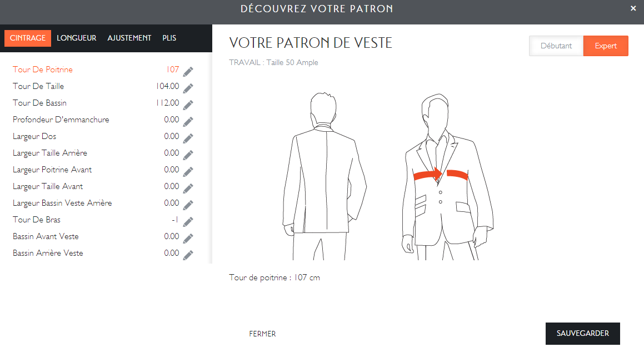Screen dimensions: 644x347
Task: Click the Fermer link
Action: [262, 334]
